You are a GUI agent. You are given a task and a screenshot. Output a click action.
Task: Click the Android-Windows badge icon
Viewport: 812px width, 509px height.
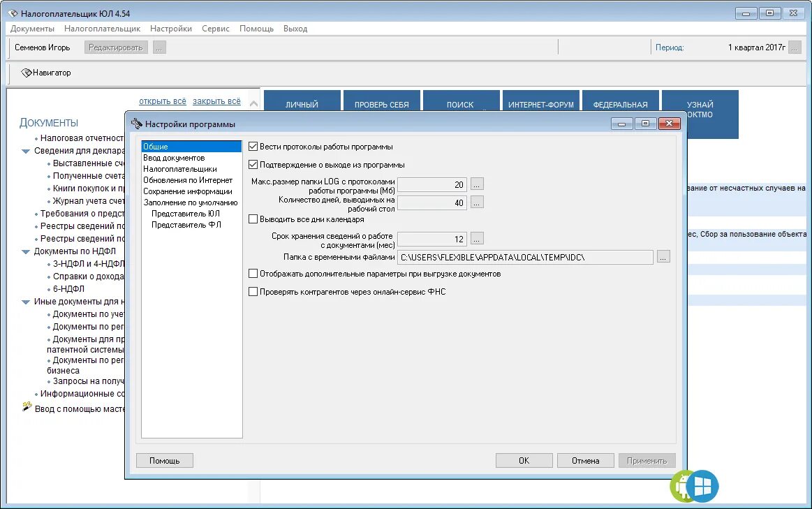pyautogui.click(x=694, y=486)
